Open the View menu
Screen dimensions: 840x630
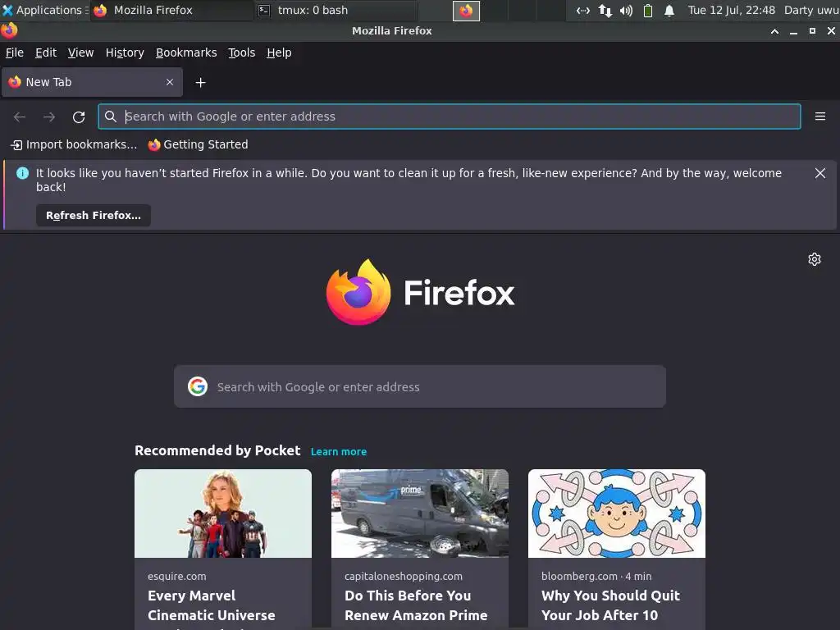tap(80, 52)
